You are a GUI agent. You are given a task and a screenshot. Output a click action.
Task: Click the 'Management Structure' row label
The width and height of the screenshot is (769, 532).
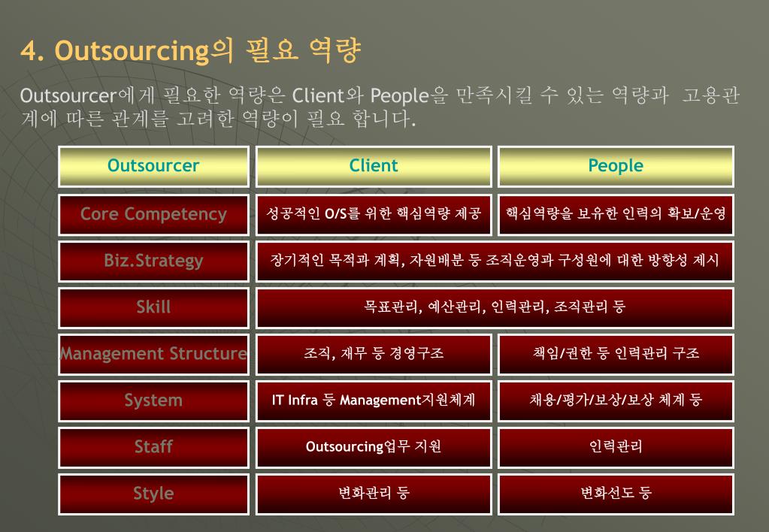[x=153, y=354]
